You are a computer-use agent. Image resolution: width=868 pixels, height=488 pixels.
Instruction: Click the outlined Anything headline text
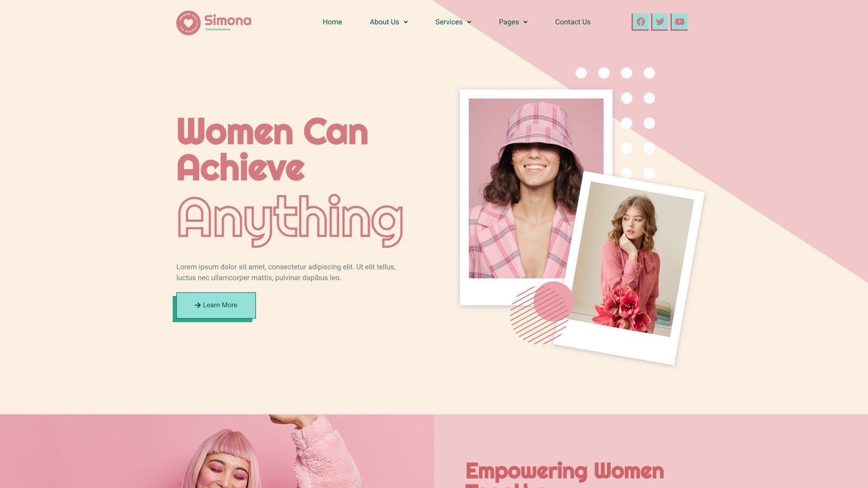tap(290, 221)
